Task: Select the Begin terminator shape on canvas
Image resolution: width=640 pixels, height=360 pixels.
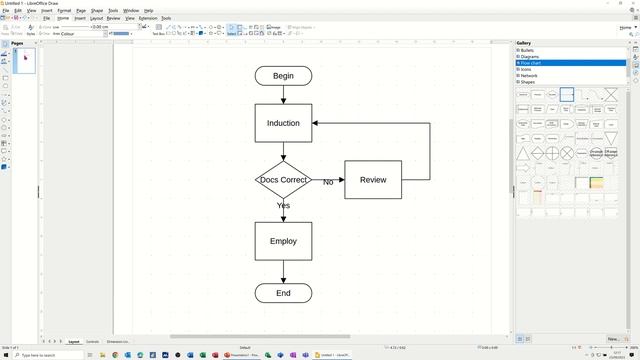Action: [283, 76]
